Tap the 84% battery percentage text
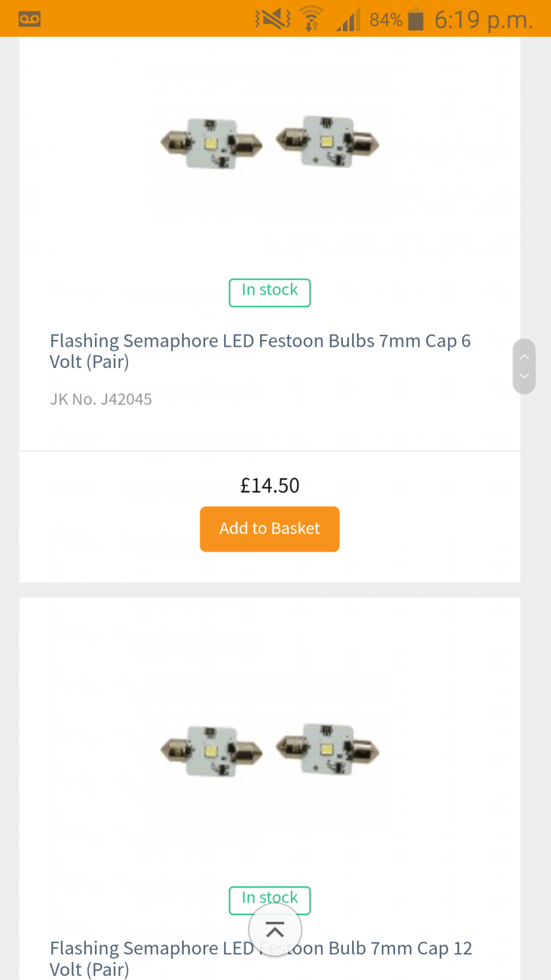 (386, 20)
